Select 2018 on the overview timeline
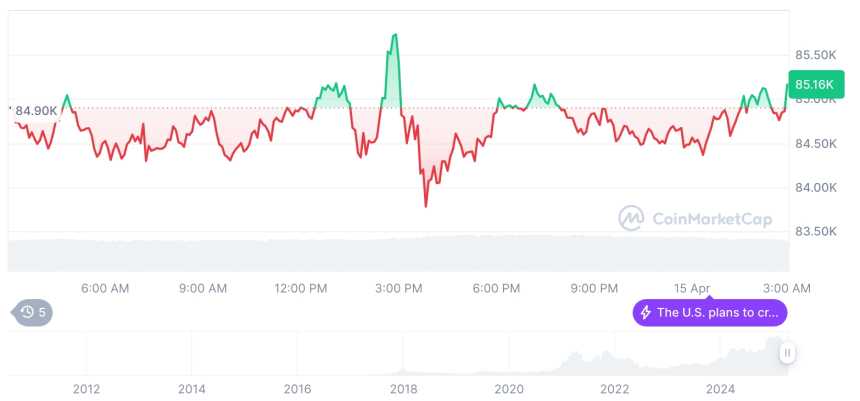860x401 pixels. click(x=403, y=389)
